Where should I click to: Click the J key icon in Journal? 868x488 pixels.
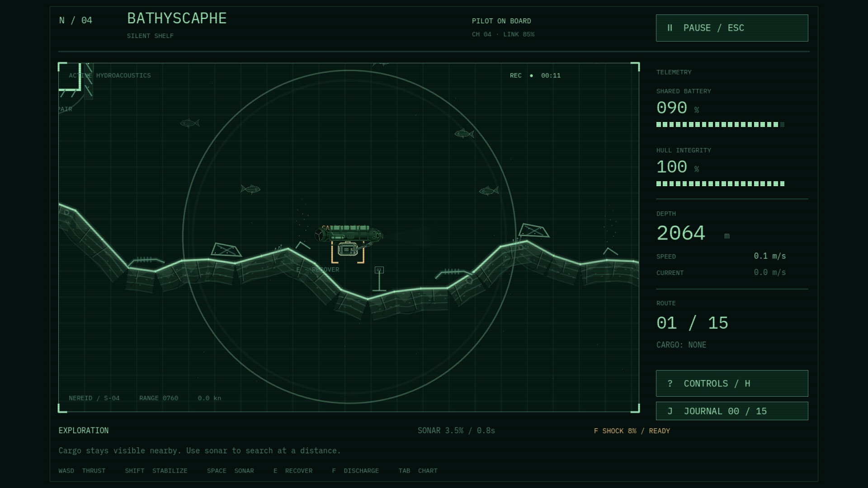(670, 411)
